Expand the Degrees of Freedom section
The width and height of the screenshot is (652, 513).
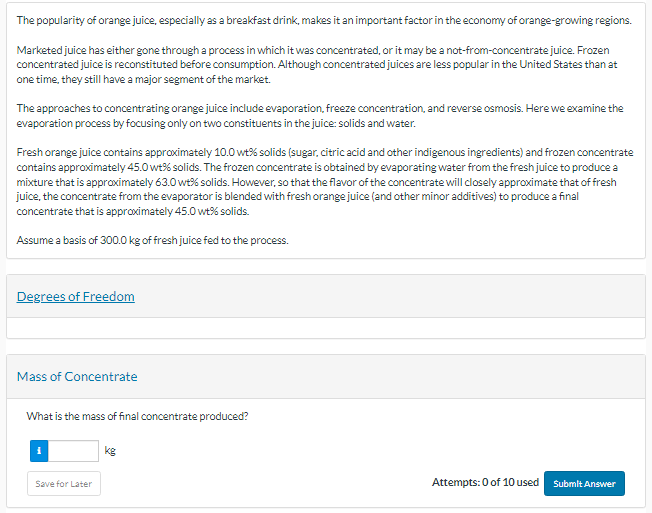76,296
